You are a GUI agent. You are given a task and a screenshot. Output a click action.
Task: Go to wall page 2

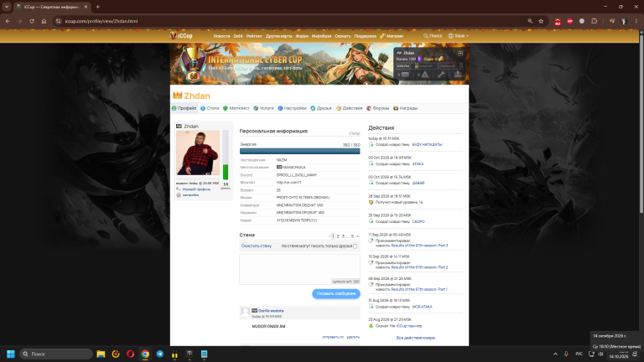[338, 236]
